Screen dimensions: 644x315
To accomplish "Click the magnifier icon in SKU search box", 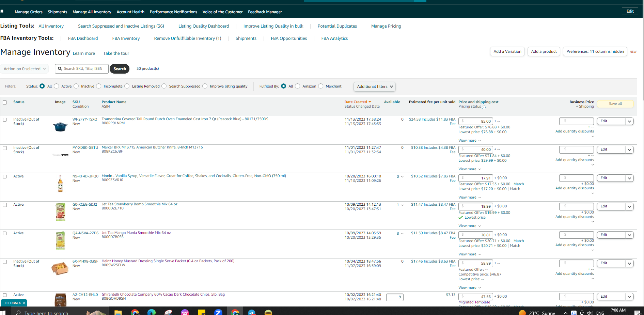I will (60, 69).
